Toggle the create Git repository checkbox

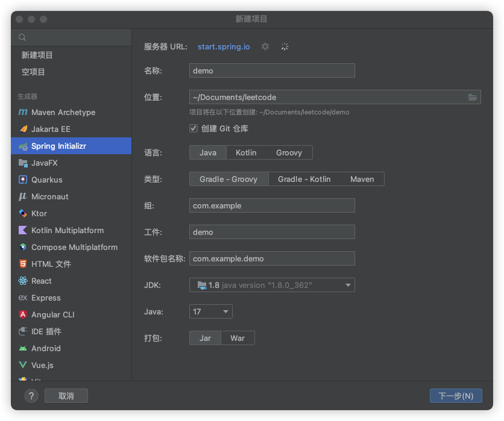point(194,128)
